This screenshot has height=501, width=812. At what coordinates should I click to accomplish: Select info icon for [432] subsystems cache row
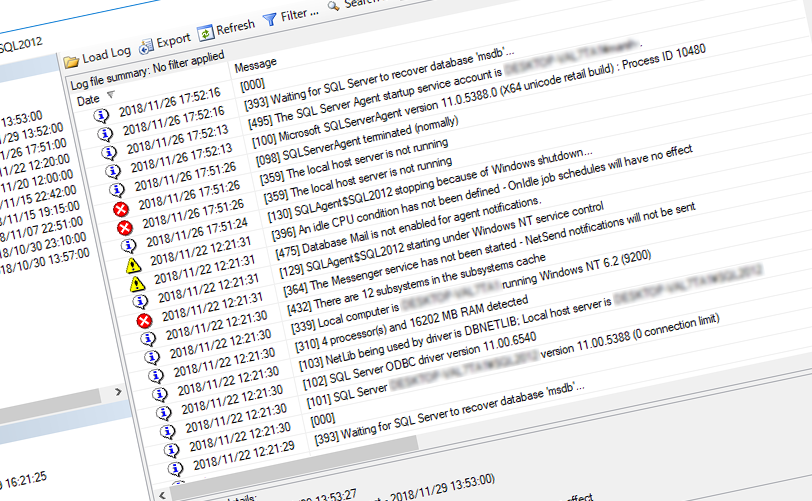[x=148, y=339]
